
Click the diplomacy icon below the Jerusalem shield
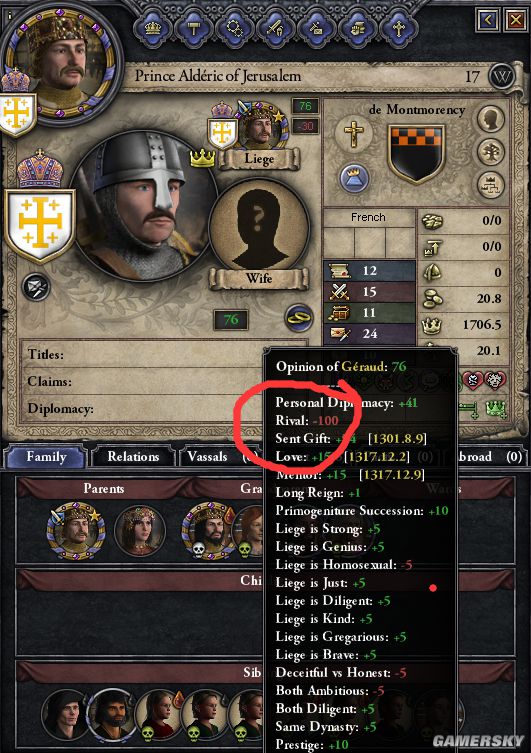click(x=36, y=287)
